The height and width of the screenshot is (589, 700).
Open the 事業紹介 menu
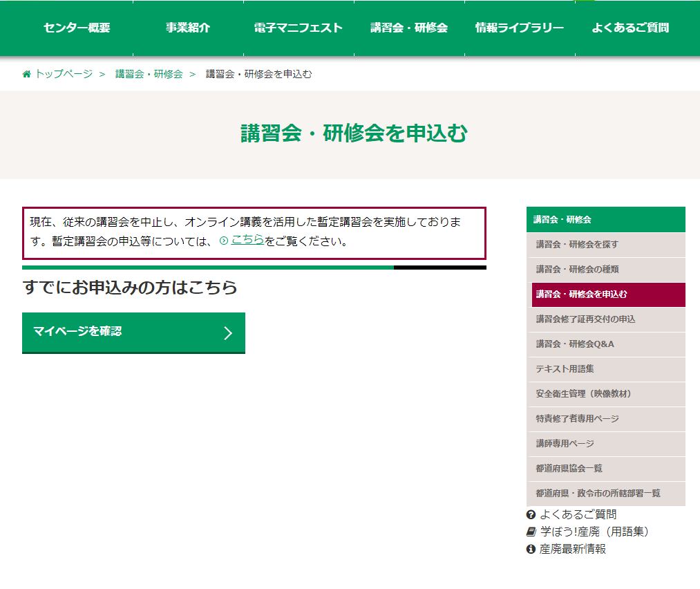[188, 28]
